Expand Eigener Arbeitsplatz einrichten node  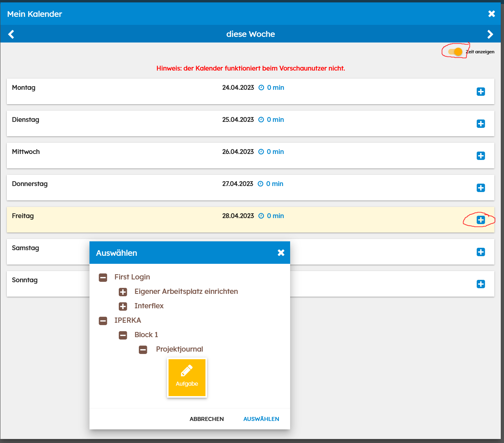tap(123, 292)
